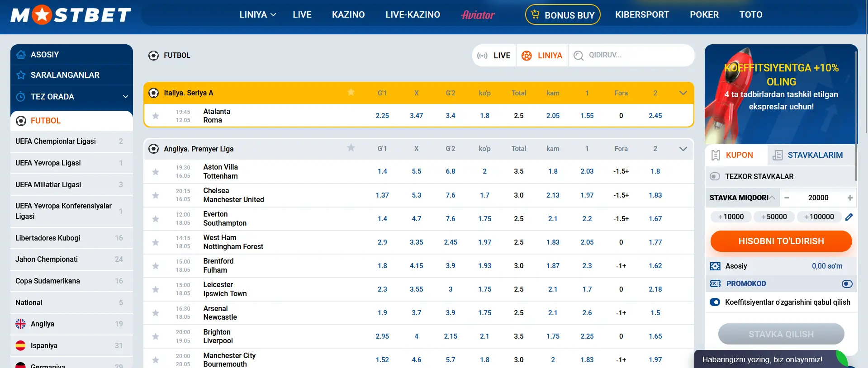
Task: Open Live-Kazino in the top navigation
Action: (x=413, y=14)
